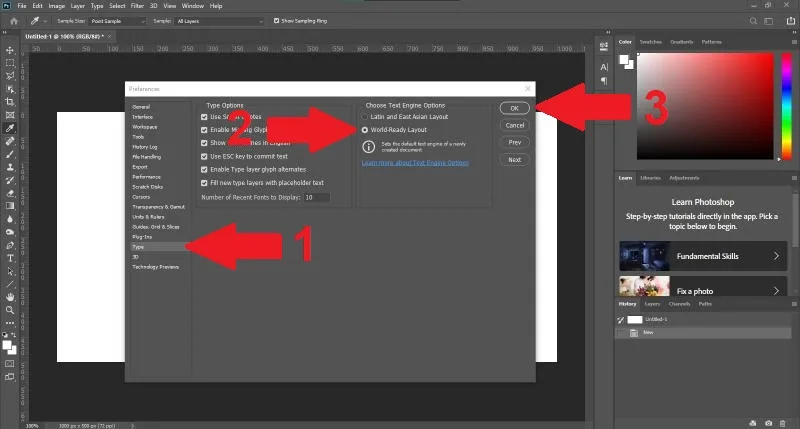Image resolution: width=800 pixels, height=429 pixels.
Task: Select the Move tool
Action: [x=10, y=50]
